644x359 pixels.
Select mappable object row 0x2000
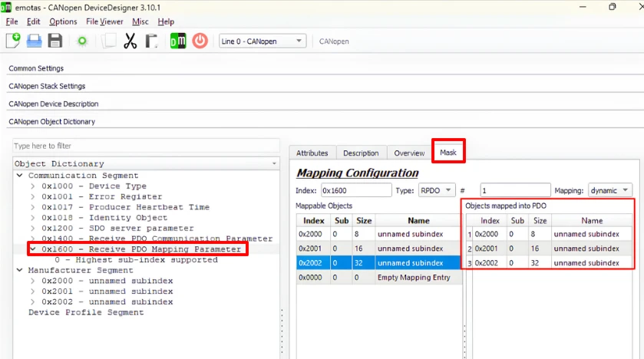coord(378,234)
